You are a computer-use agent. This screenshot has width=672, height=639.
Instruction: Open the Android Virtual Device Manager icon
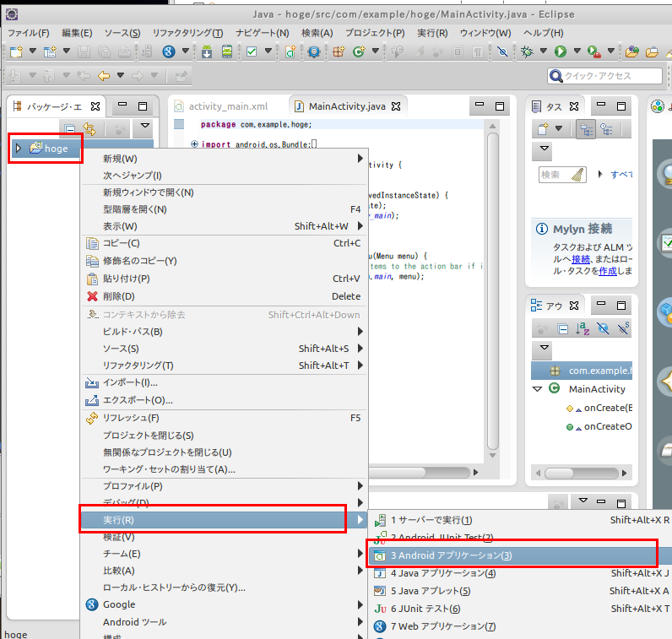pyautogui.click(x=227, y=51)
